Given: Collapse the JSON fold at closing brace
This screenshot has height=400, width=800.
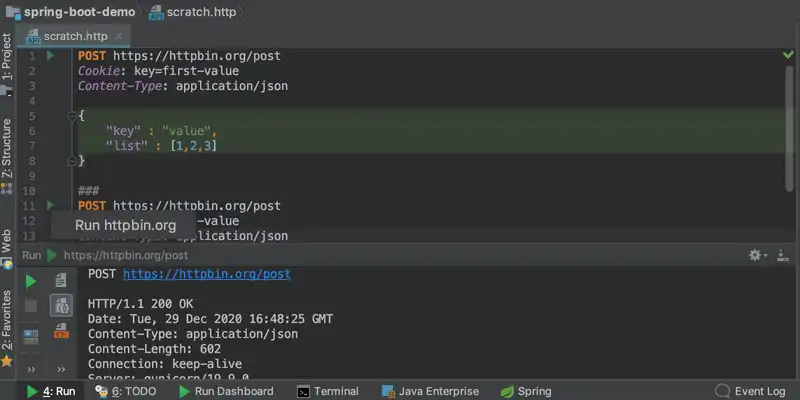Looking at the screenshot, I should 71,160.
